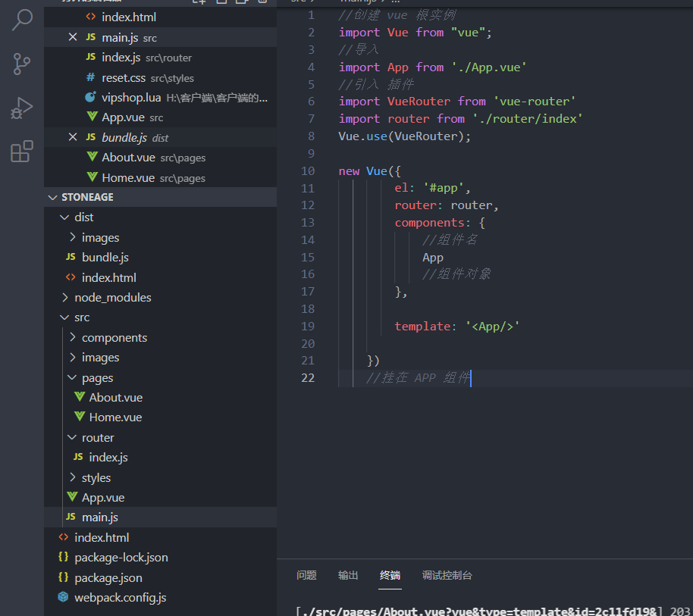Open Home.vue src\pages in open editors
This screenshot has height=616, width=693.
(161, 177)
